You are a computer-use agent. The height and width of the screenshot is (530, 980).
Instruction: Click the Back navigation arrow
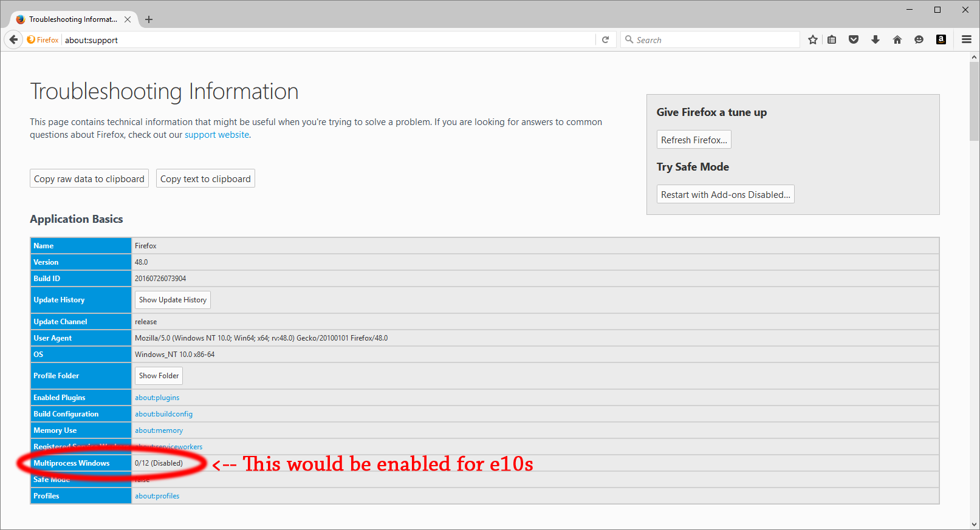point(13,39)
